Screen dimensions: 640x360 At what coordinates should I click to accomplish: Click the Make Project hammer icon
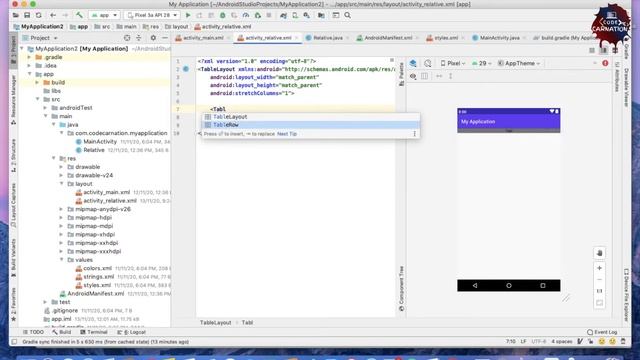pos(79,15)
